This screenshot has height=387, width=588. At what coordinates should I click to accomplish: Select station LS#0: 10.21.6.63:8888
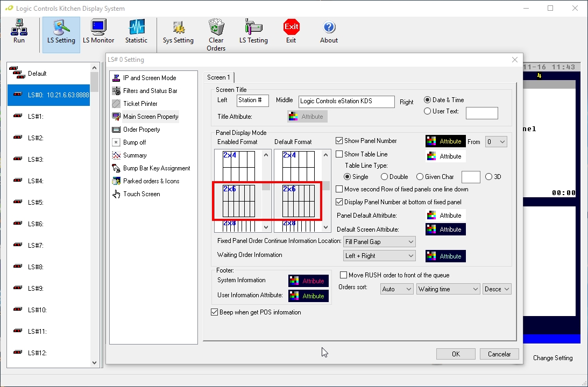pos(49,95)
